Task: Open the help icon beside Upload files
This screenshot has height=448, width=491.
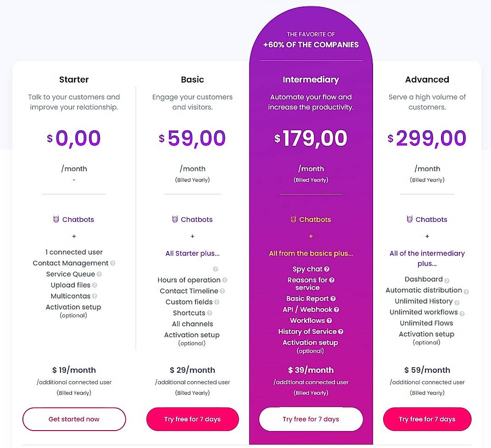Action: pyautogui.click(x=95, y=285)
